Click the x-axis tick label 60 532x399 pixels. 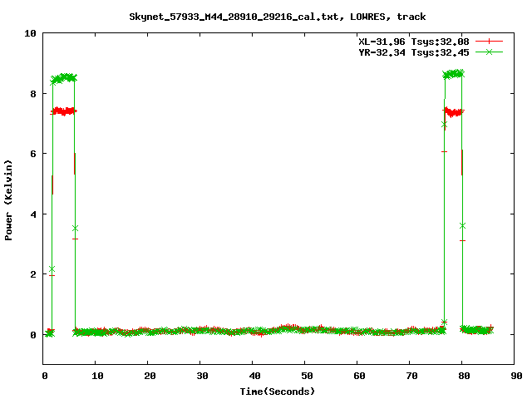(359, 376)
